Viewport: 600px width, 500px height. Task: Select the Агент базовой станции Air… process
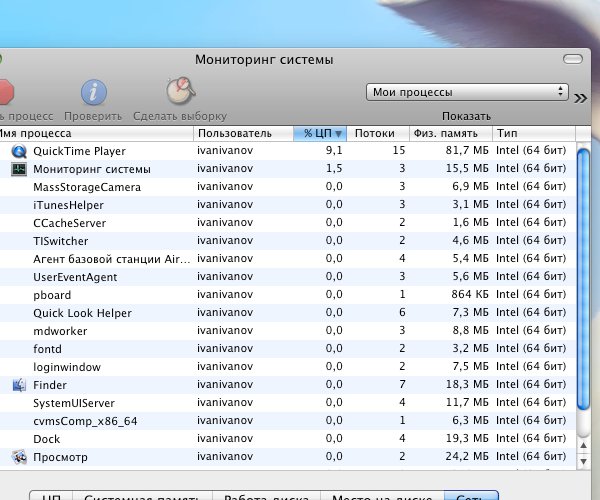click(112, 259)
